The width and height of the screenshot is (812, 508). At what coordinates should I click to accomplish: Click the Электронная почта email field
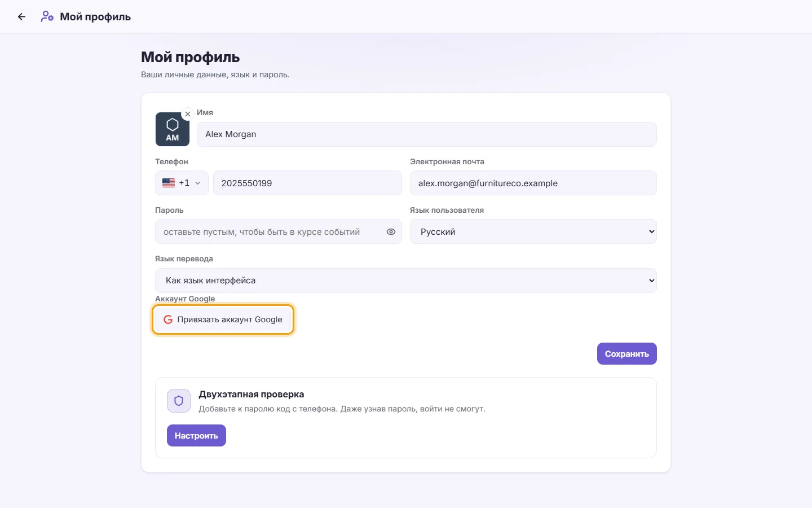click(x=533, y=183)
